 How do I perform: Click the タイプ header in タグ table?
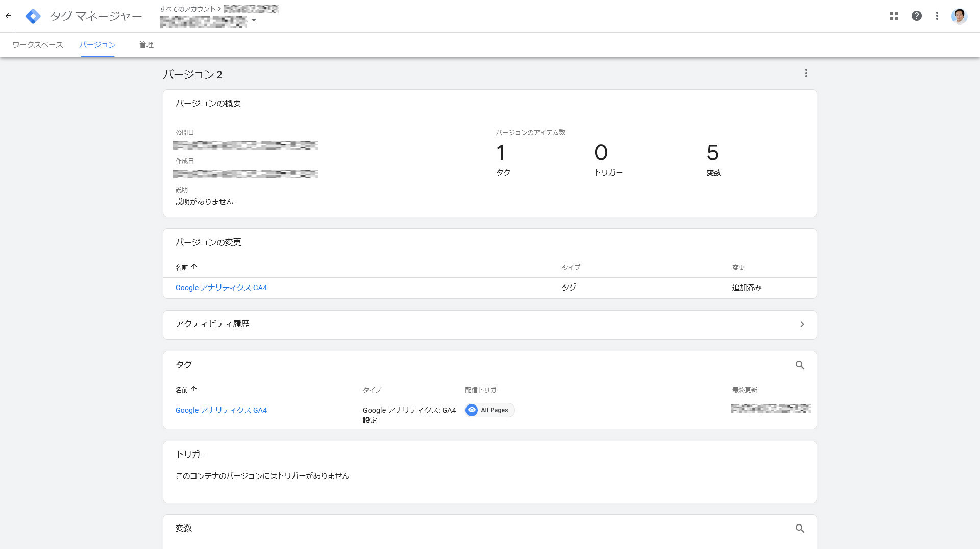[x=372, y=390]
